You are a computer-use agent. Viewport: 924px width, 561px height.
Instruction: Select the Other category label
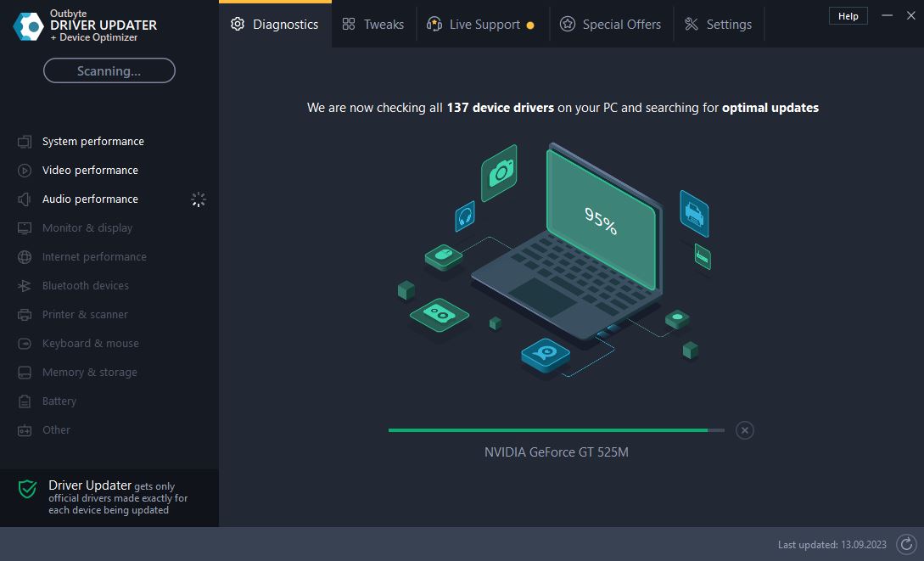[x=57, y=430]
